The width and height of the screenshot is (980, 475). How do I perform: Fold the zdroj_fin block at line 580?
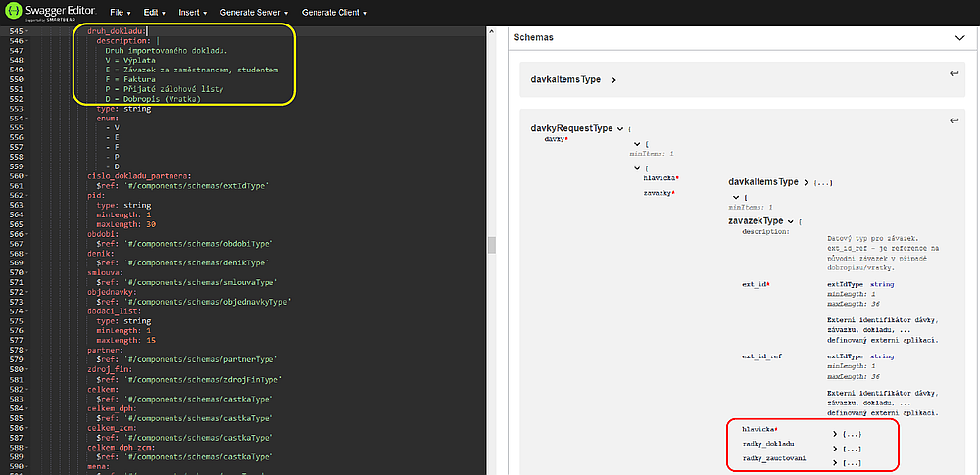pyautogui.click(x=27, y=369)
